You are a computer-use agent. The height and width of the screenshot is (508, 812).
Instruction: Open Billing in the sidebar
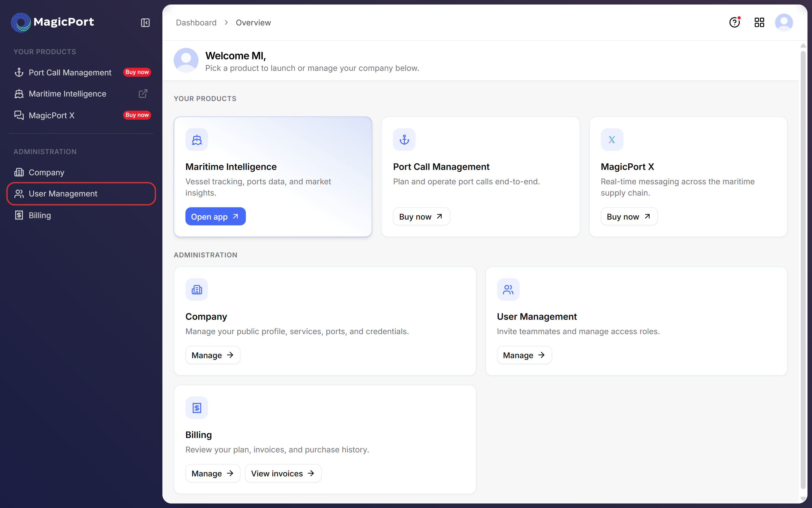81,215
